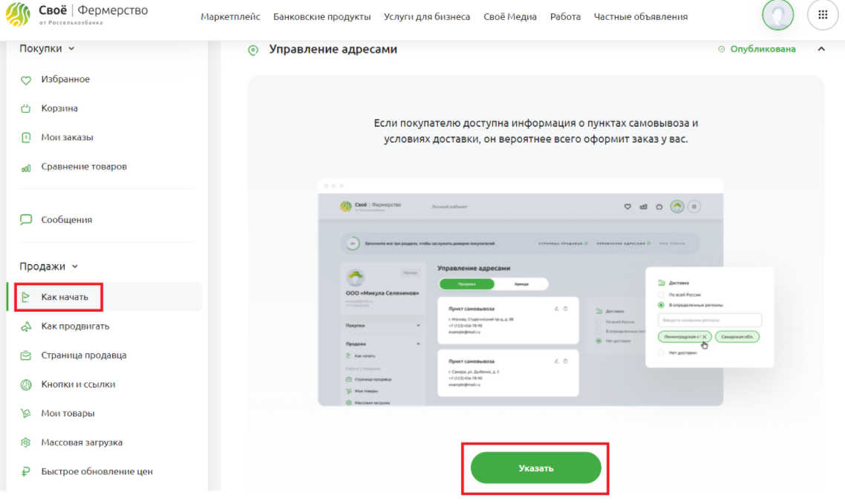Viewport: 845px width, 504px height.
Task: Open Кнопки и ссылки in sidebar
Action: [x=78, y=384]
